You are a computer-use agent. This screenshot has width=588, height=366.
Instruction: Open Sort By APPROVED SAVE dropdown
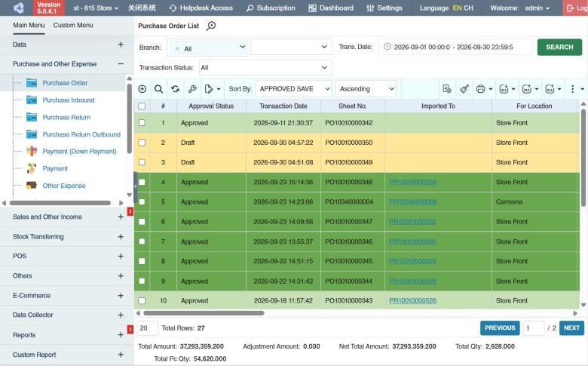pyautogui.click(x=294, y=89)
